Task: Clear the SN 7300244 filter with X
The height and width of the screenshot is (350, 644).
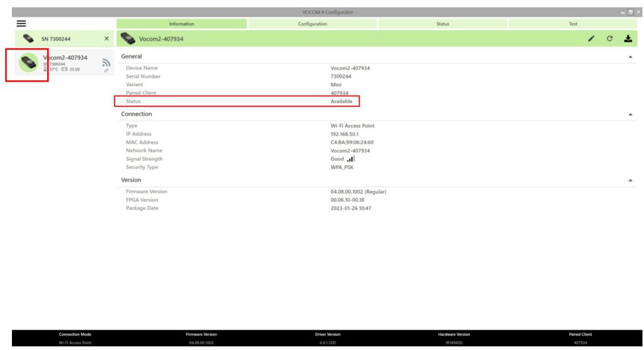Action: coord(107,38)
